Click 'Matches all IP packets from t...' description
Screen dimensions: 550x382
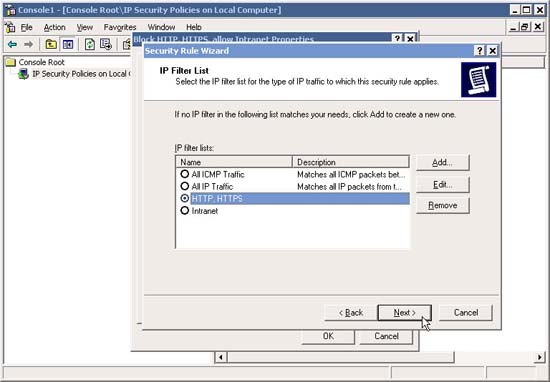[349, 187]
